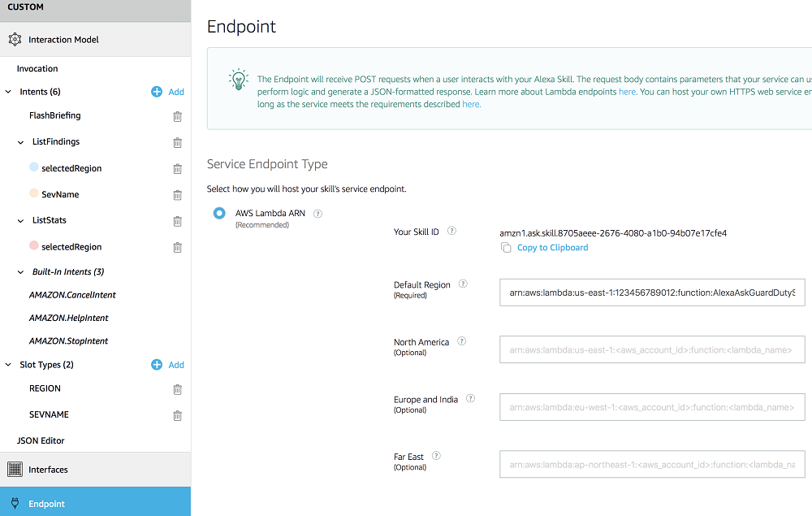This screenshot has height=516, width=812.
Task: Select the AWS Lambda ARN radio button
Action: click(x=219, y=213)
